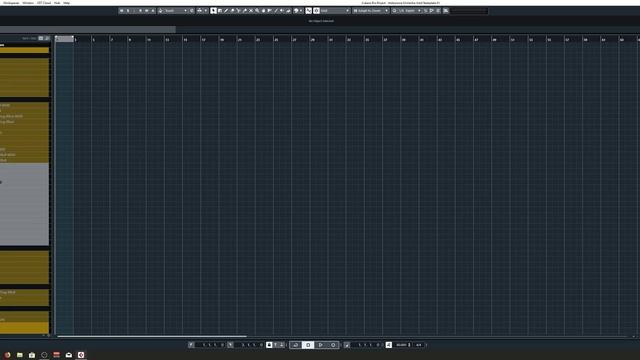Open the Touch automation mode dropdown
640x360 pixels.
click(176, 11)
